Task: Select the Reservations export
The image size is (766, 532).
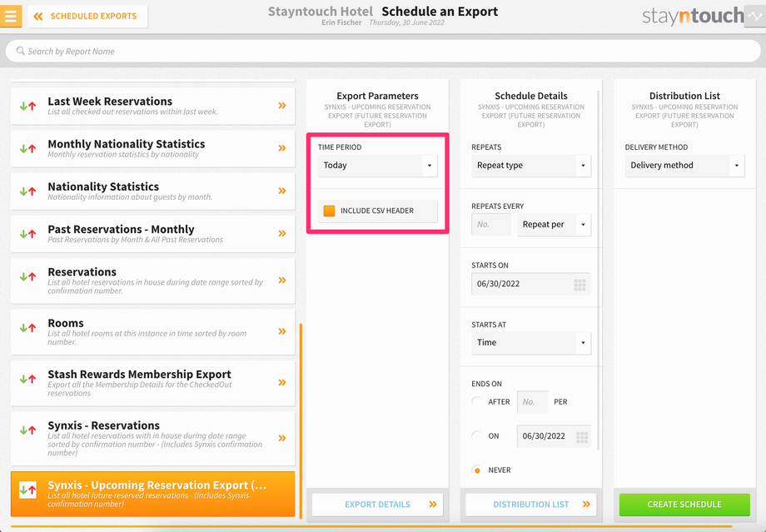Action: (153, 281)
